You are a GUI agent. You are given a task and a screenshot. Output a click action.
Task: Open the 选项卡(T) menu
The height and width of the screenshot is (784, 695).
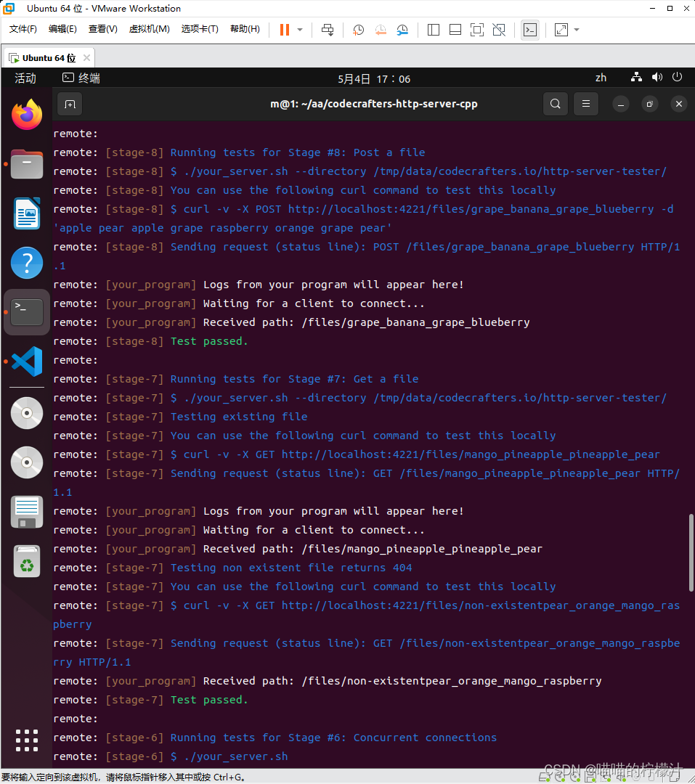tap(200, 29)
